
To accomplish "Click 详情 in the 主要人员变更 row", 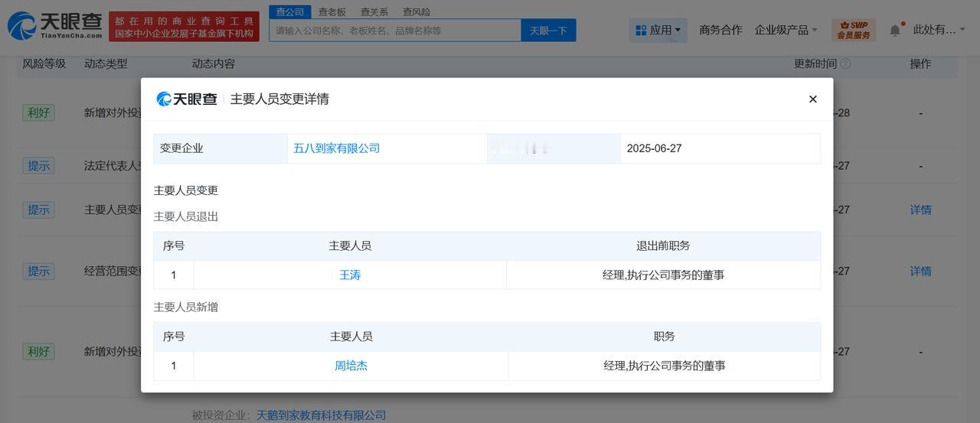I will coord(921,210).
